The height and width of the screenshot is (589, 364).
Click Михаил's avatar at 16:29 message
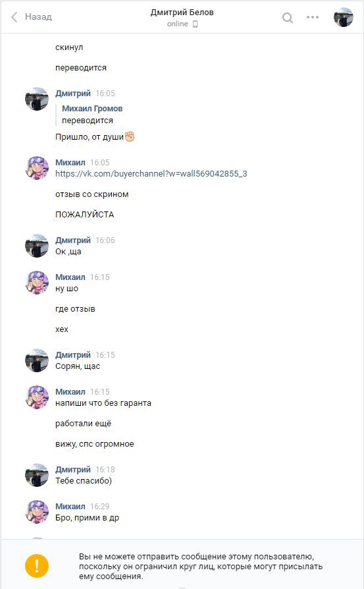pyautogui.click(x=37, y=512)
